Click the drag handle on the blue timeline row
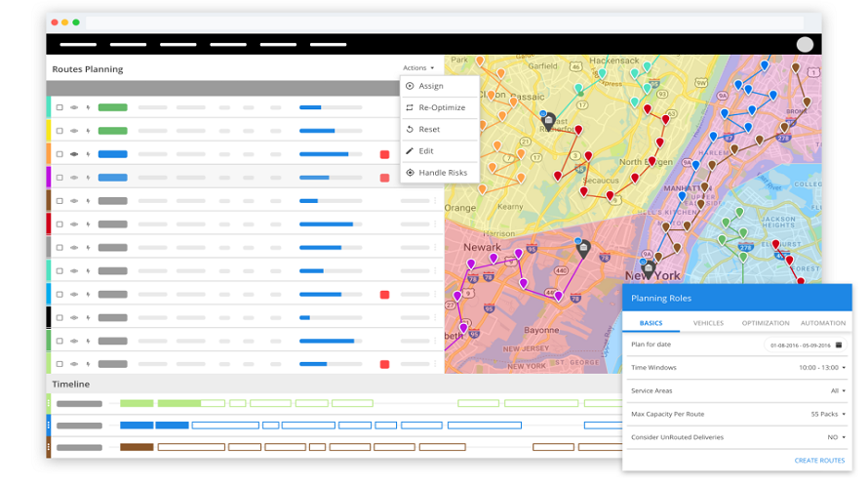This screenshot has width=868, height=488. (49, 426)
